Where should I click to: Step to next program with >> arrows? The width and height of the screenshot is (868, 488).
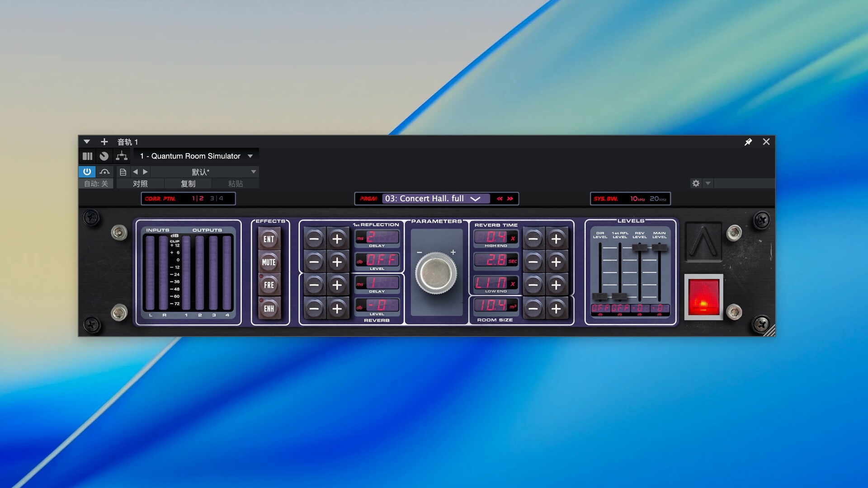[x=510, y=199]
